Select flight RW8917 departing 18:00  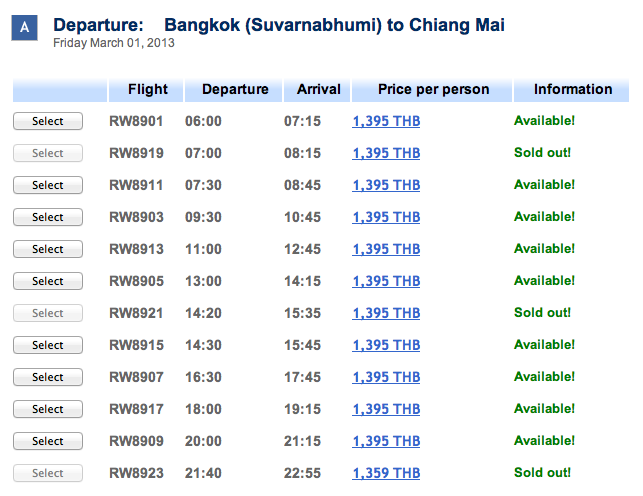coord(48,409)
